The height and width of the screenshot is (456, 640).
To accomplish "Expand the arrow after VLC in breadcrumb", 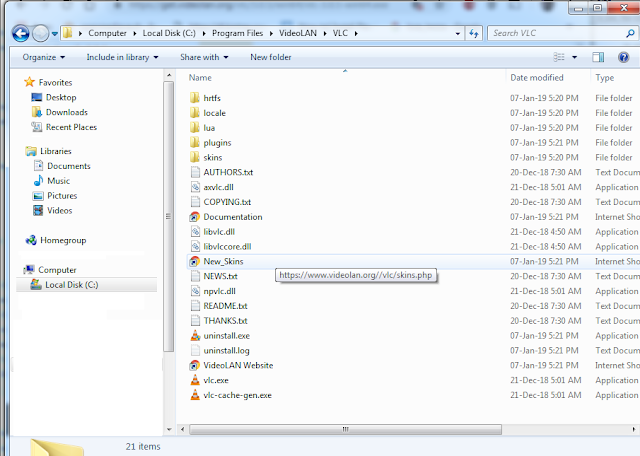I will tap(356, 33).
